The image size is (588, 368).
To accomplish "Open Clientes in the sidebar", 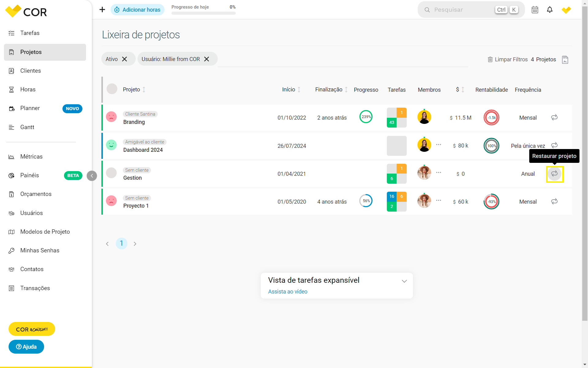I will pos(45,71).
